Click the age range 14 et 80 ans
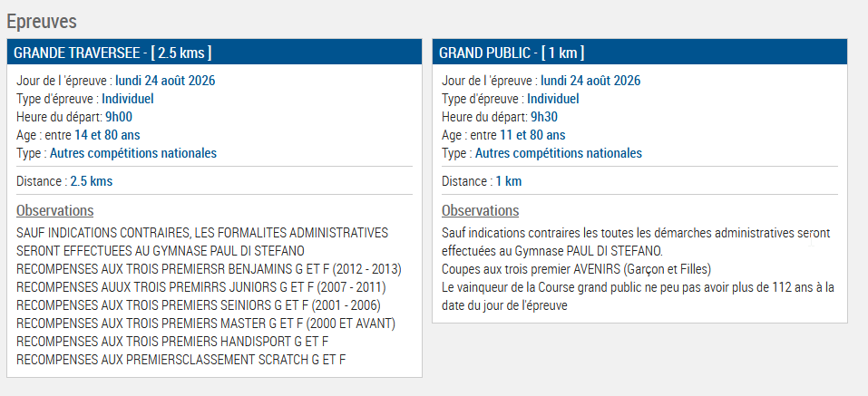 tap(107, 135)
